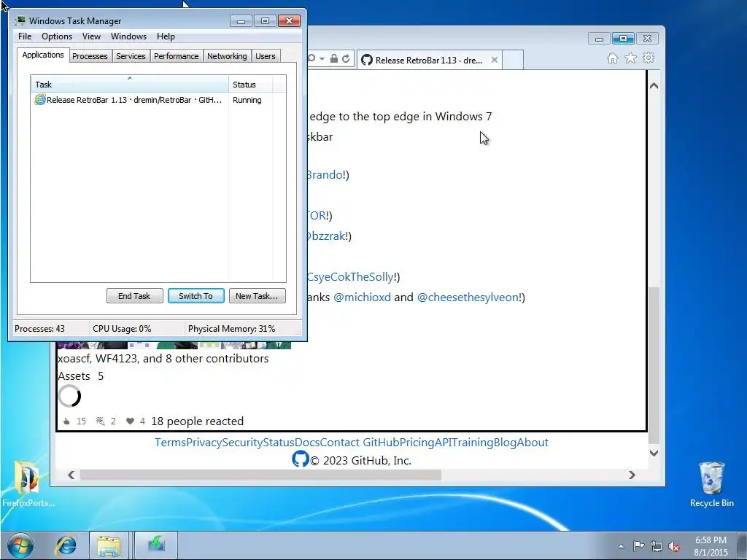The image size is (747, 560).
Task: Open the Task Manager Windows menu
Action: tap(128, 36)
